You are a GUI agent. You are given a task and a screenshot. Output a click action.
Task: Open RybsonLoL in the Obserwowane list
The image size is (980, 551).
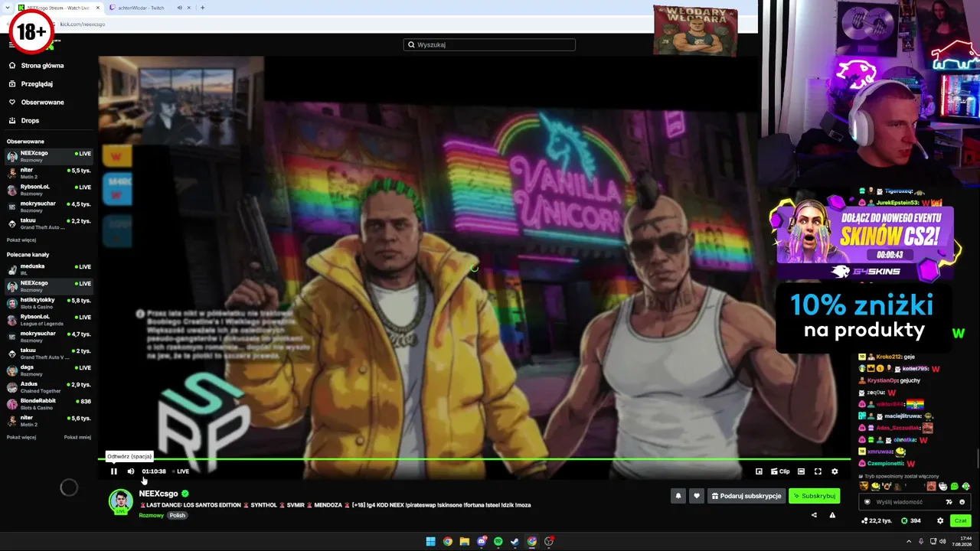[49, 191]
